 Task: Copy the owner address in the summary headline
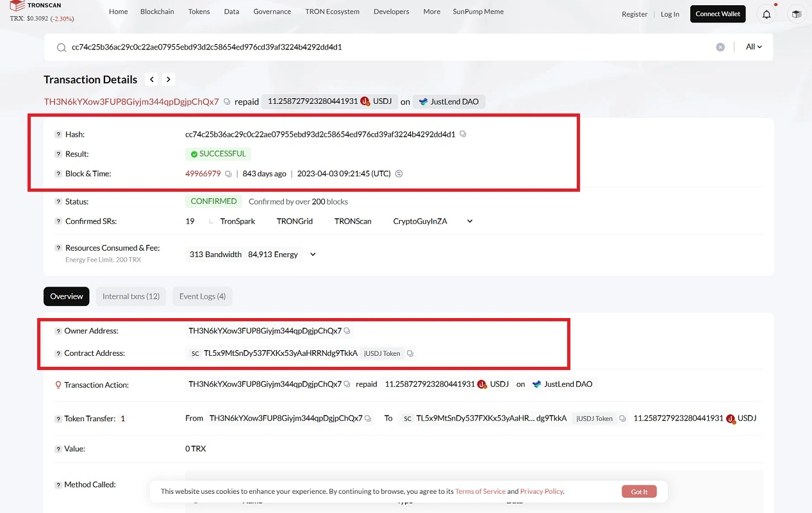click(226, 102)
